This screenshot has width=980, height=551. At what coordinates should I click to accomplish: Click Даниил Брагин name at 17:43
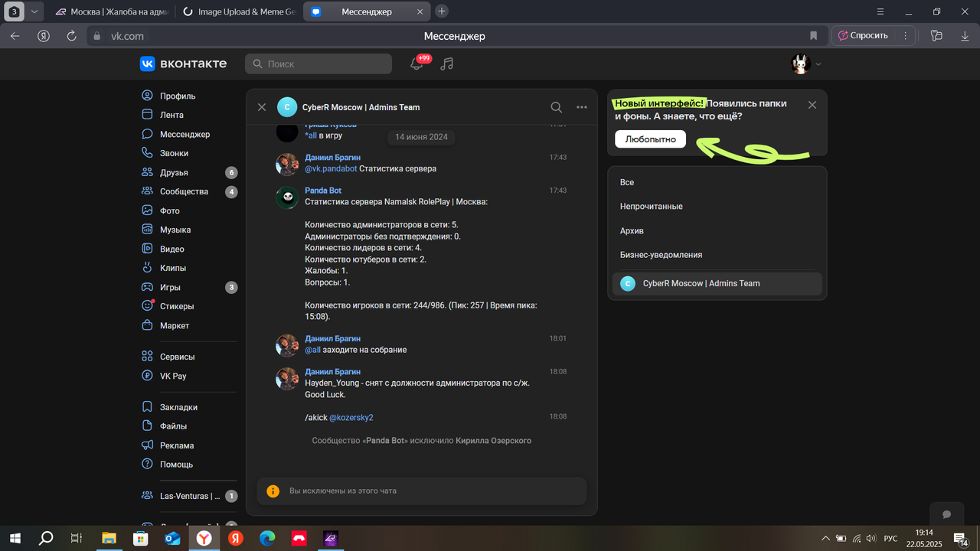pos(332,158)
